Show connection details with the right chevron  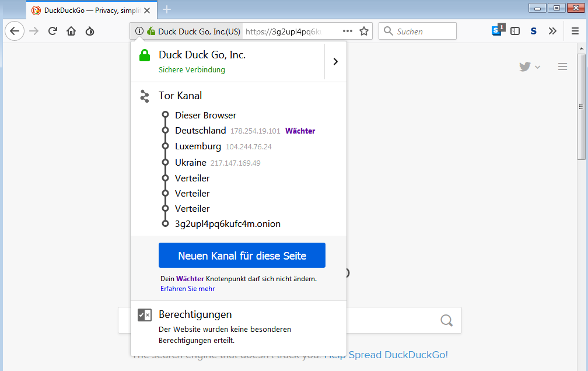335,61
